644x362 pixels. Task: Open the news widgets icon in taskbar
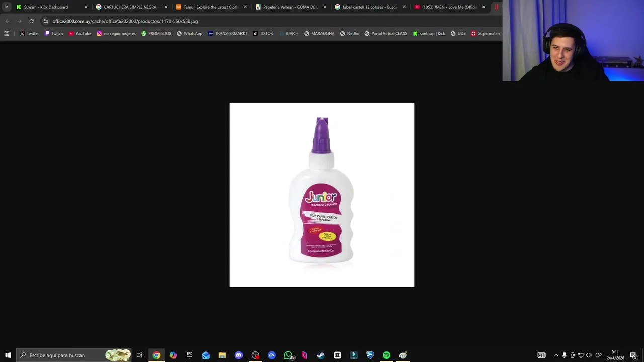click(541, 355)
